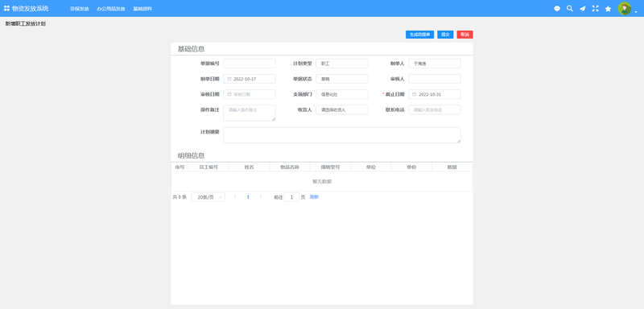This screenshot has height=309, width=644.
Task: Open the 劳保发放 menu
Action: [x=79, y=9]
